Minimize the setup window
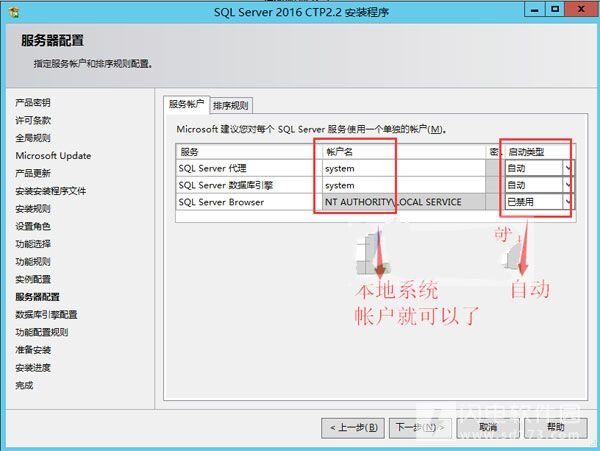 tap(535, 10)
